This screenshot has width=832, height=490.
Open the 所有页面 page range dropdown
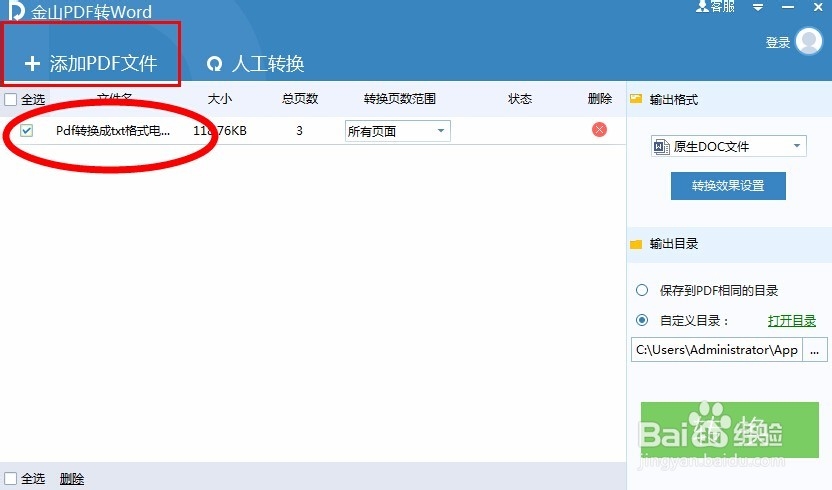tap(397, 131)
